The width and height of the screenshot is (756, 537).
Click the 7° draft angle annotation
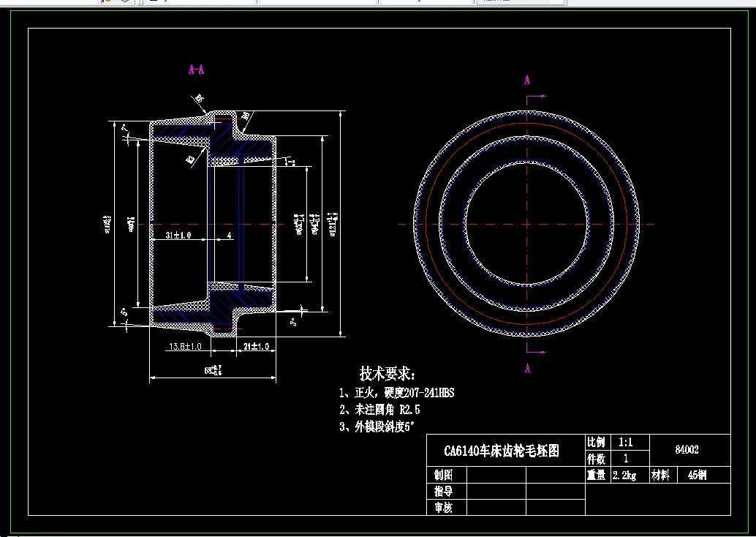pos(124,128)
